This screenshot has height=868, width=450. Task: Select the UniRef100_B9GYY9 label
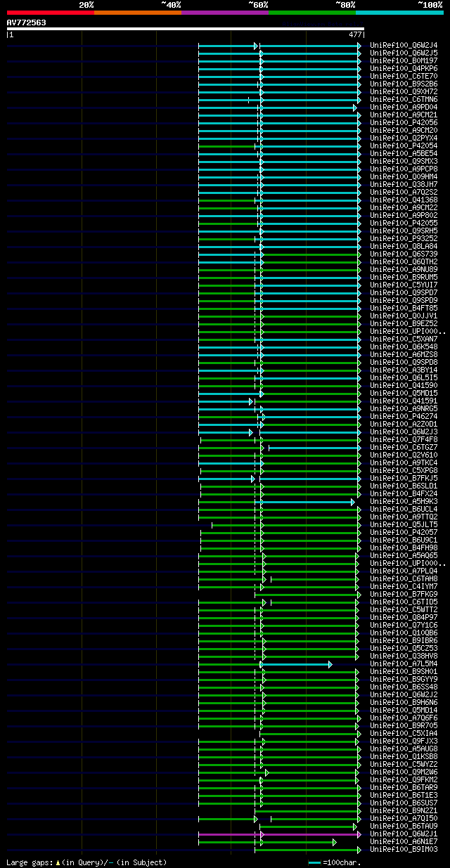pos(404,680)
